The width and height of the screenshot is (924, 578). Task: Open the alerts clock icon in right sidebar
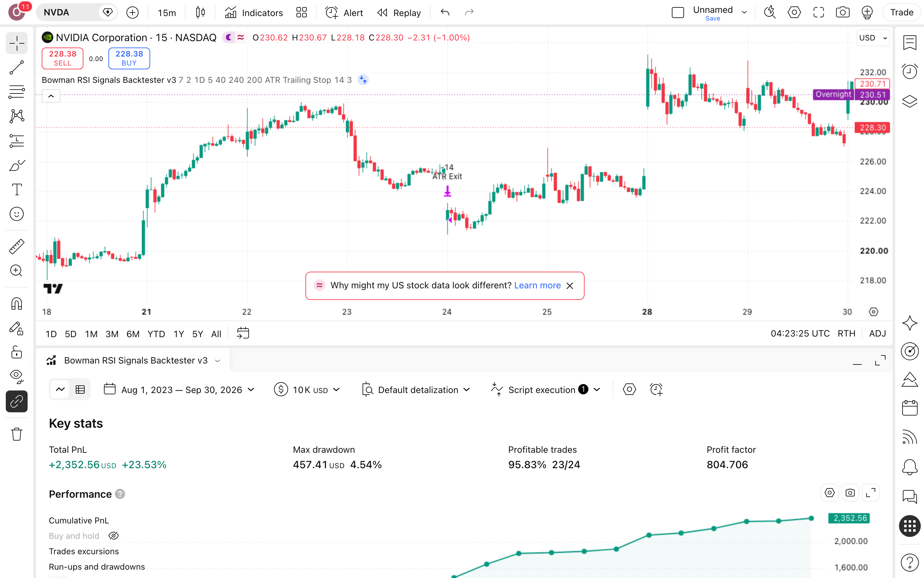(x=910, y=72)
